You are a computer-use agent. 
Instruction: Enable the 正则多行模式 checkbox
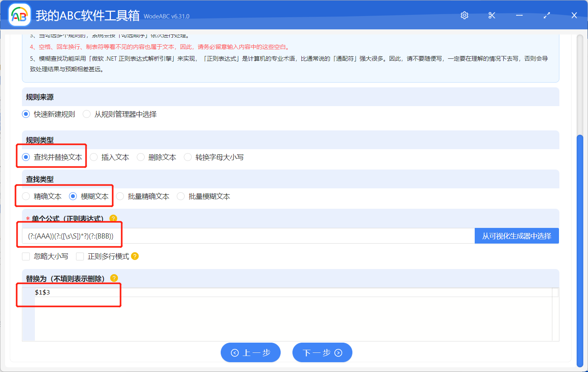pyautogui.click(x=80, y=256)
